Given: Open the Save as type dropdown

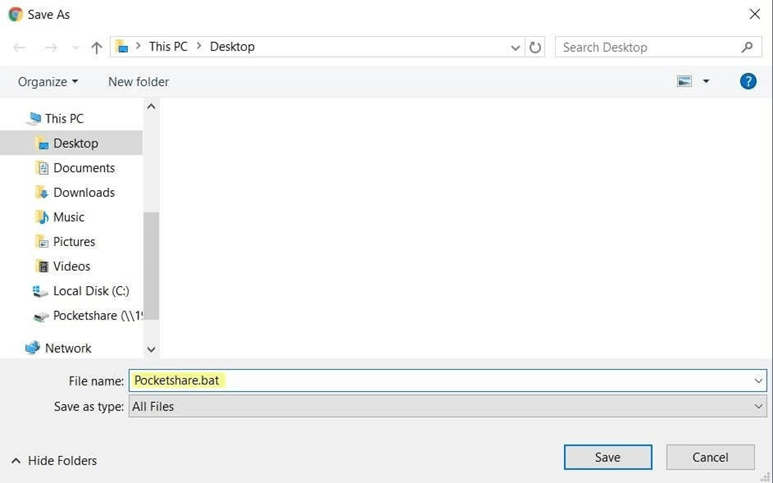Looking at the screenshot, I should coord(758,407).
